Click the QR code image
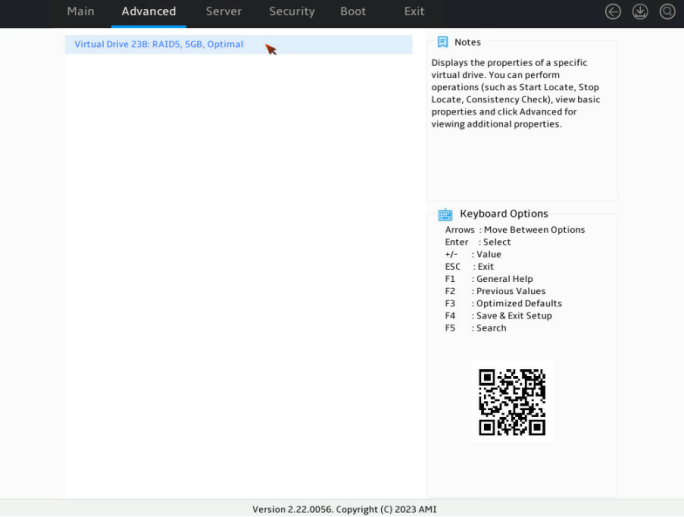 click(513, 402)
